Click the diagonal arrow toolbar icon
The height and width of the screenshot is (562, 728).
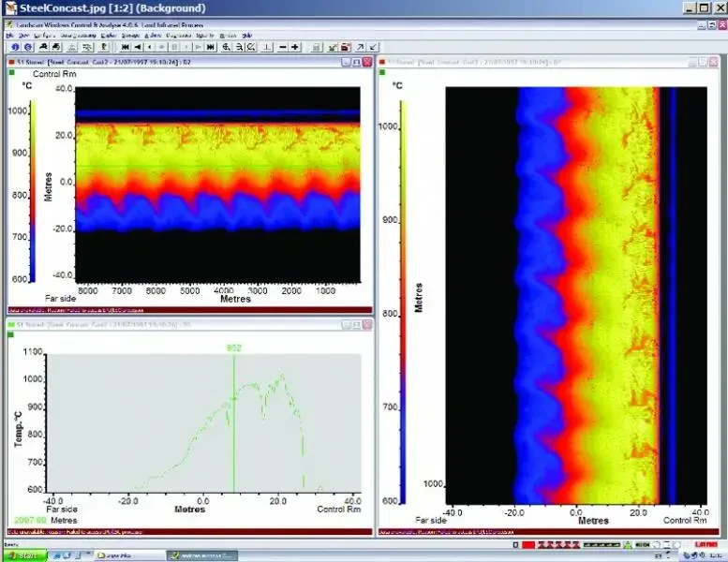(x=361, y=46)
